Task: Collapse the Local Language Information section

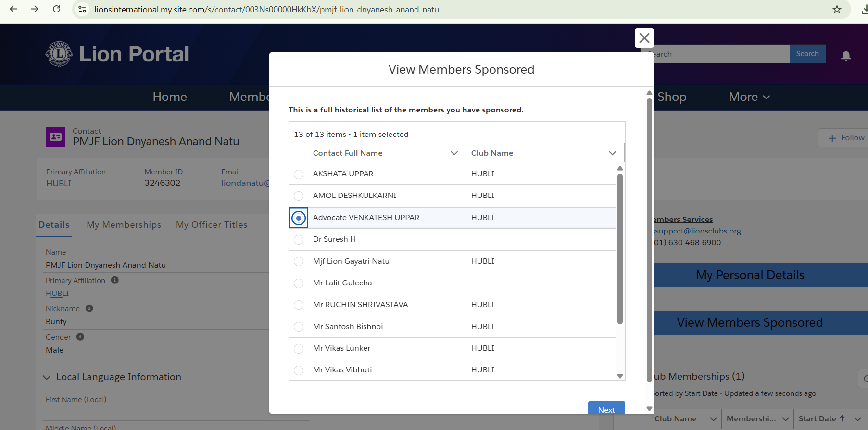Action: (x=47, y=377)
